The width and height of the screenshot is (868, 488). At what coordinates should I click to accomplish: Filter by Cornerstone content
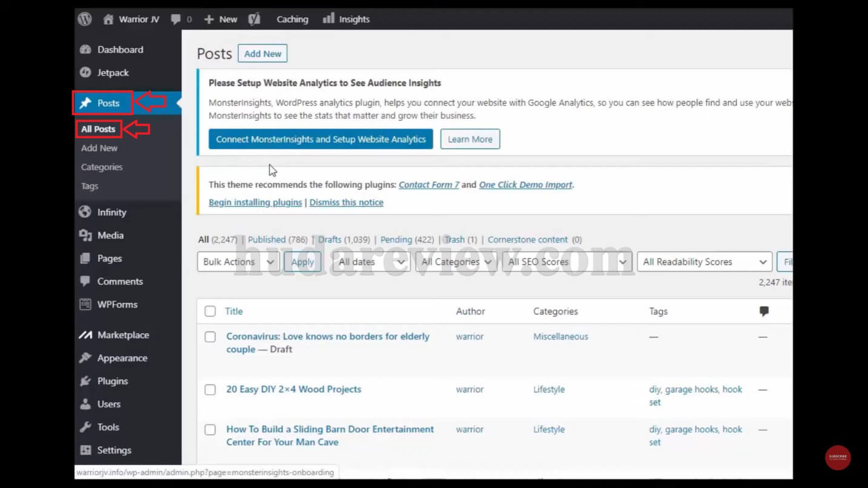coord(528,239)
